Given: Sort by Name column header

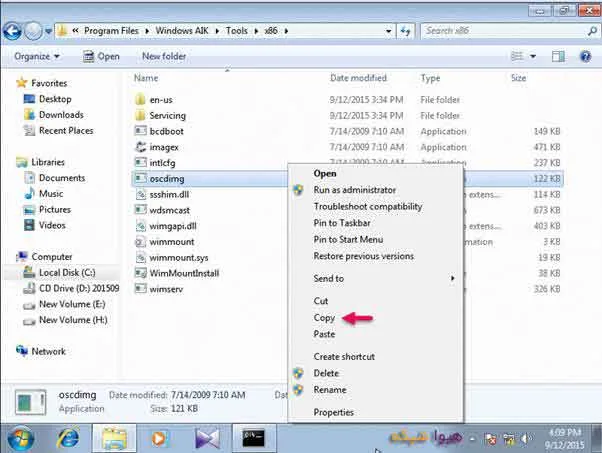Looking at the screenshot, I should (146, 78).
